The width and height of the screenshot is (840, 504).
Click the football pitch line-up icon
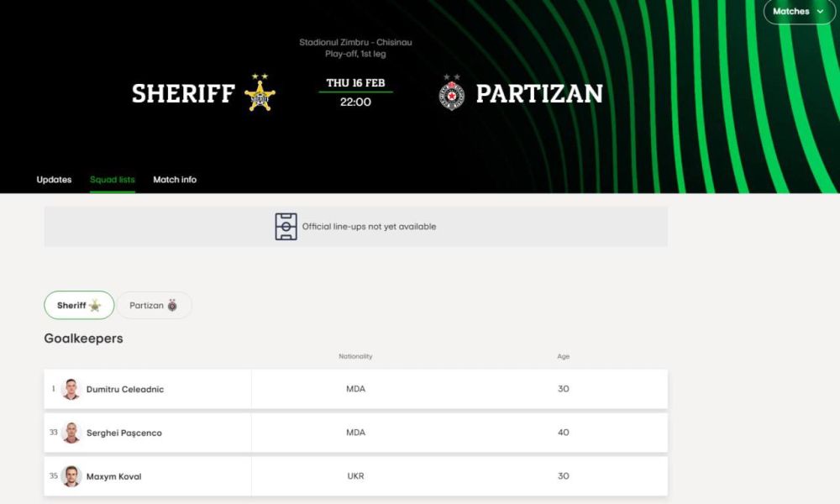[286, 227]
